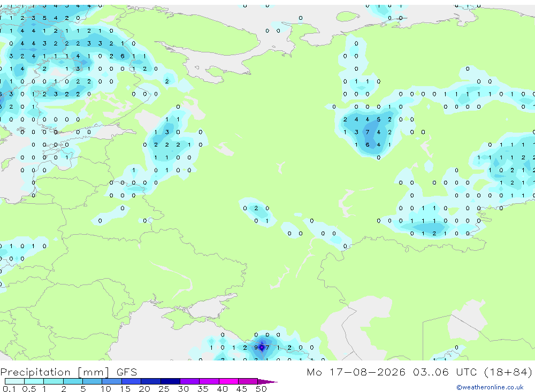The image size is (535, 392).
Task: Click the '9' precipitation value at map bottom
Action: pos(256,348)
